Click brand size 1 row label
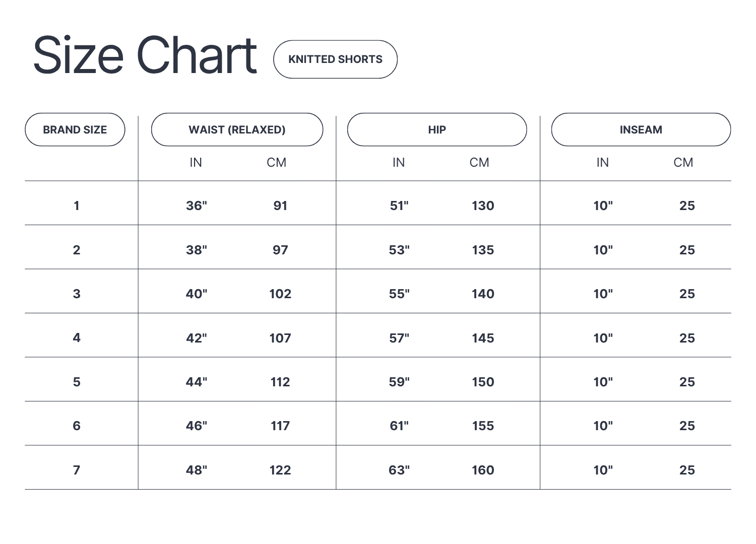The image size is (756, 544). click(x=77, y=206)
